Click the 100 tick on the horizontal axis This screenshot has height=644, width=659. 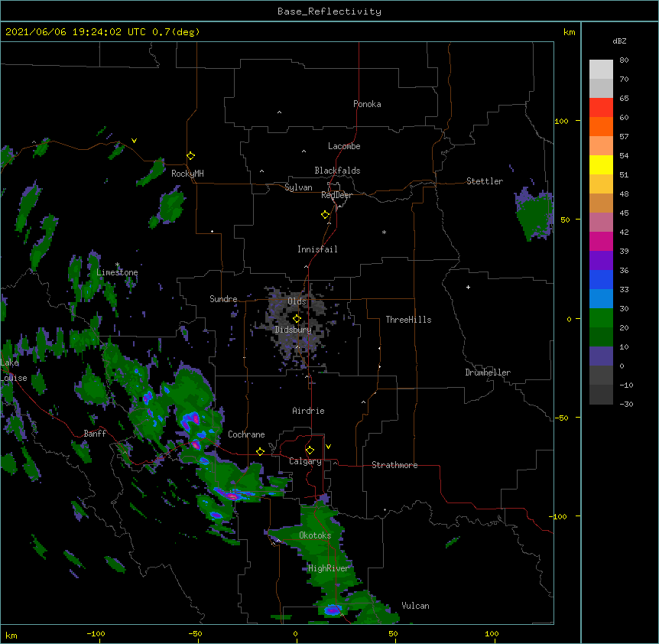[492, 633]
